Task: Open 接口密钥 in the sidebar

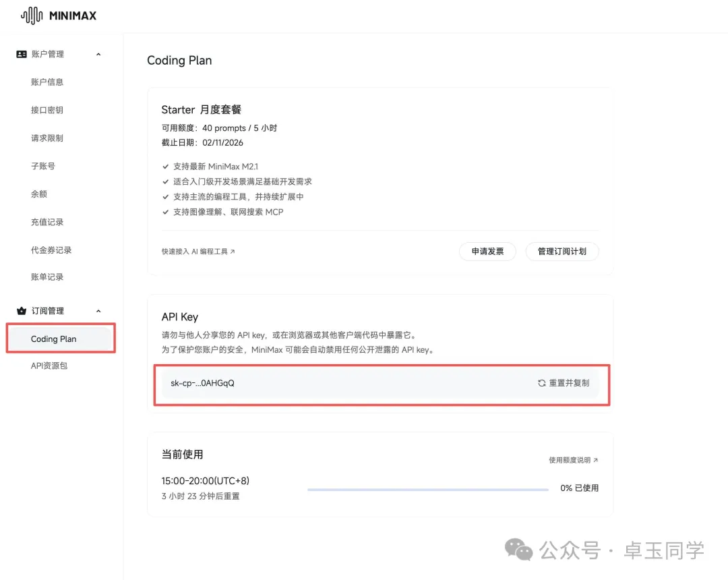Action: pyautogui.click(x=47, y=110)
